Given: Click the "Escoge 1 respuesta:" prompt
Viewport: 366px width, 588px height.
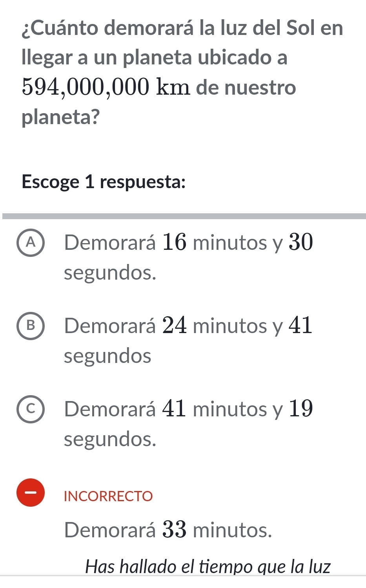Looking at the screenshot, I should tap(104, 182).
